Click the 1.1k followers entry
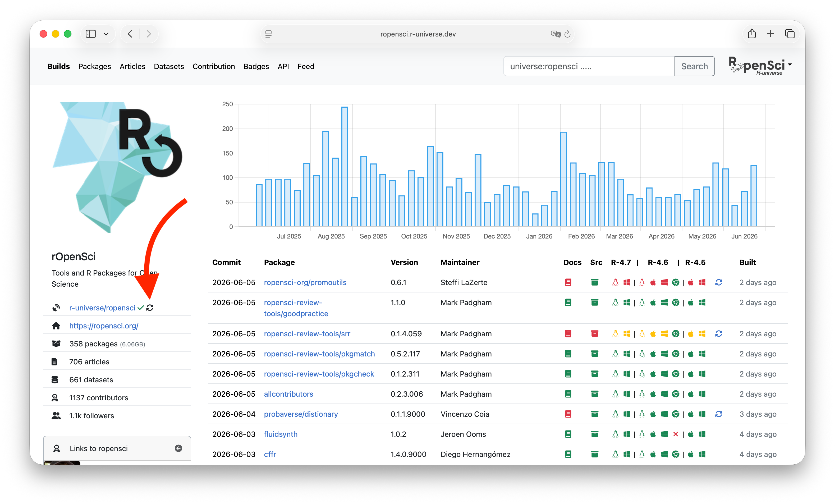The width and height of the screenshot is (835, 504). (x=91, y=415)
